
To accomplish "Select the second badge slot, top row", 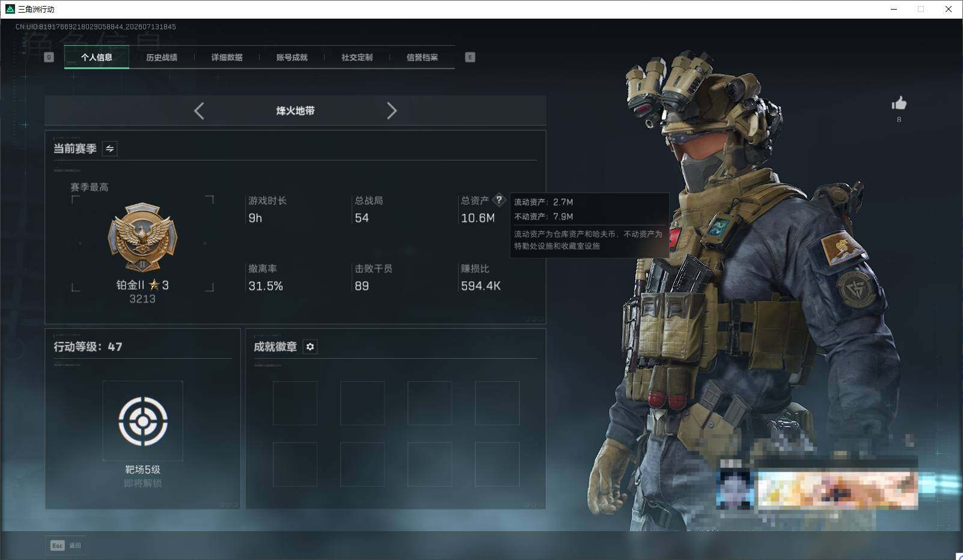I will 362,403.
